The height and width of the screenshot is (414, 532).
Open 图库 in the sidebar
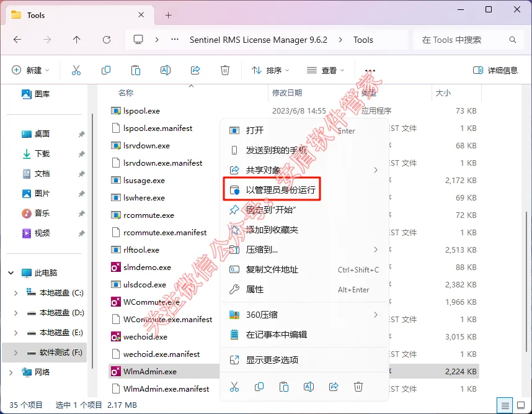click(36, 94)
